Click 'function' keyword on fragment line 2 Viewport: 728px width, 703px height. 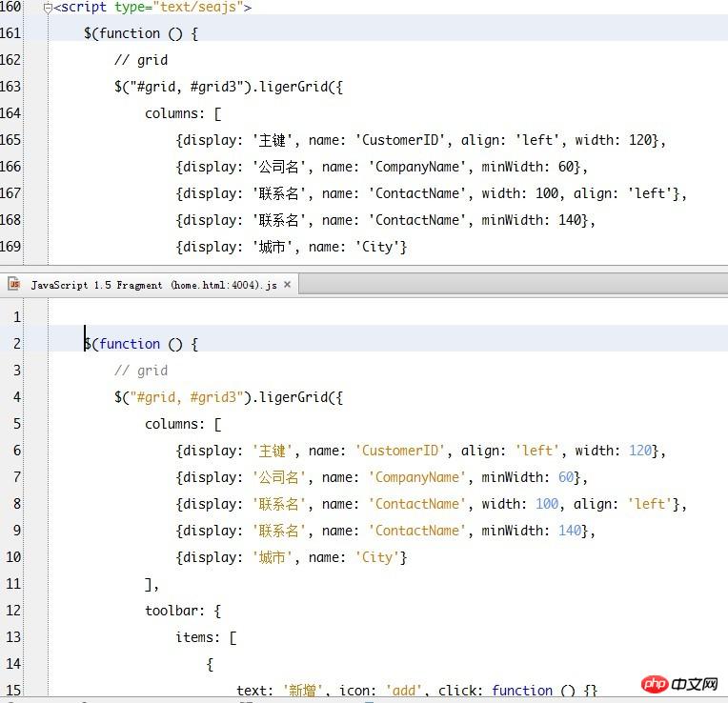click(x=130, y=344)
